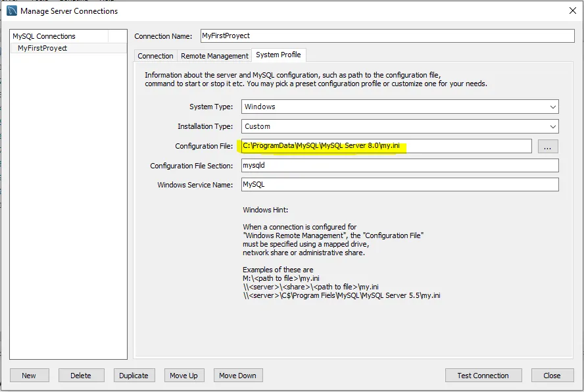Screen dimensions: 584x392
Task: Click the 'Configuration File Section:' label
Action: pos(191,166)
